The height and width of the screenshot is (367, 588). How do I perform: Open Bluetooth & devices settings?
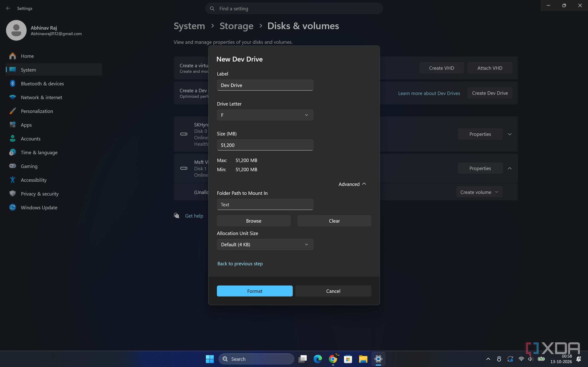(54, 84)
